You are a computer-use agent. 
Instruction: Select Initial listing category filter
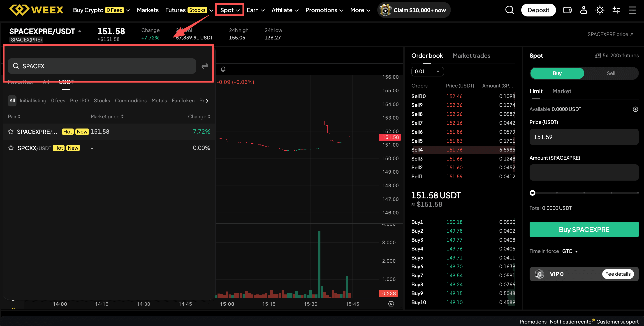click(33, 100)
